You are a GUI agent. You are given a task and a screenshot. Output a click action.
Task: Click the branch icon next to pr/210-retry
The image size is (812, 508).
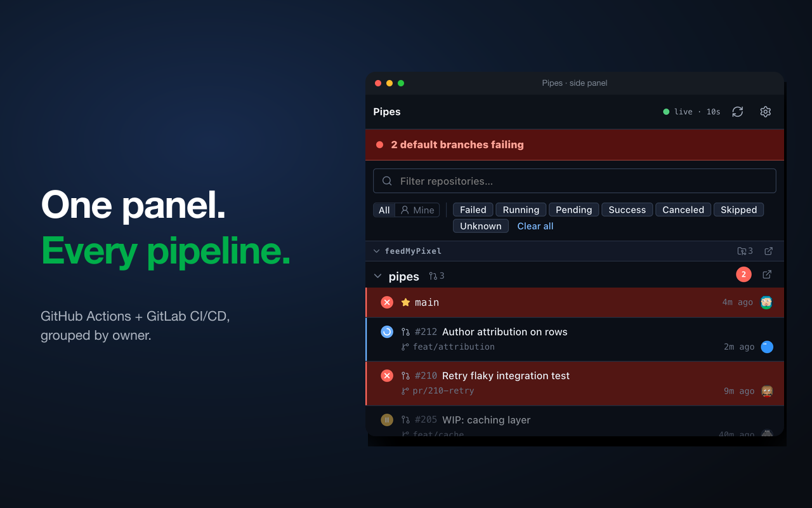click(x=405, y=391)
